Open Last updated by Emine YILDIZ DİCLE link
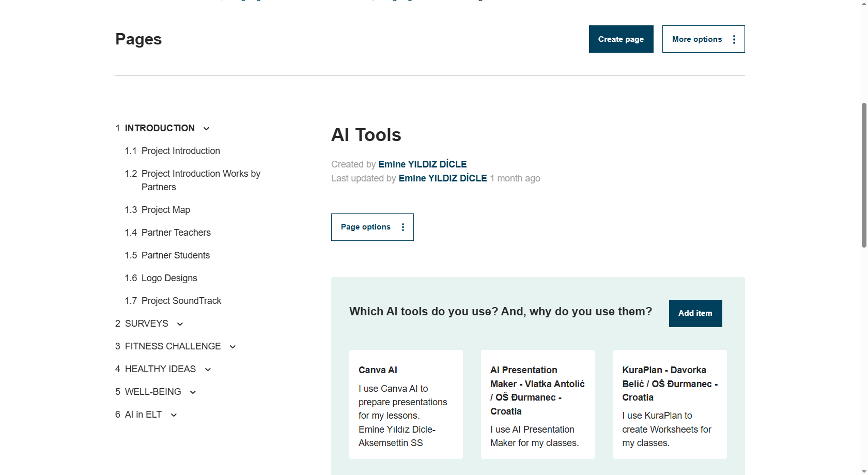 pos(443,178)
